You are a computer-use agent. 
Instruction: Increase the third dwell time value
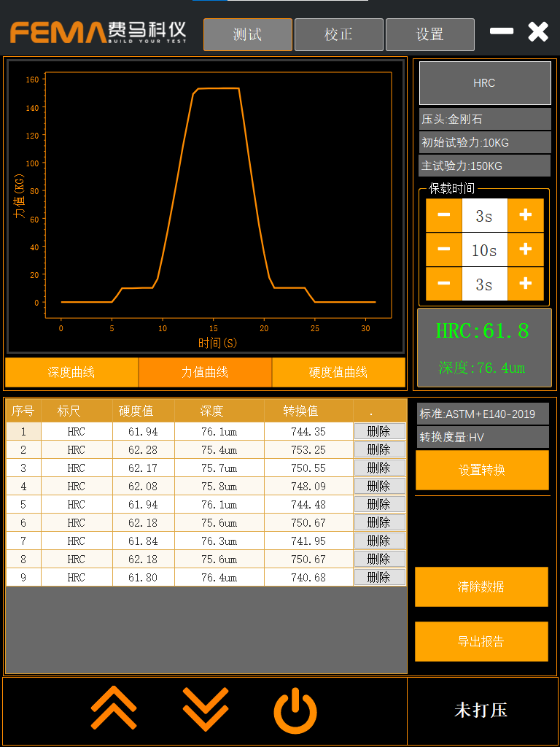point(525,284)
